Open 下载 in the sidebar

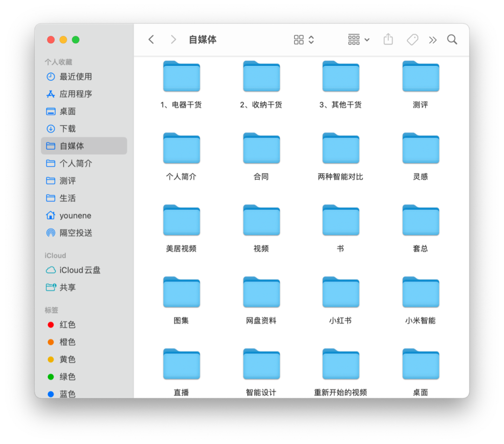(84, 128)
